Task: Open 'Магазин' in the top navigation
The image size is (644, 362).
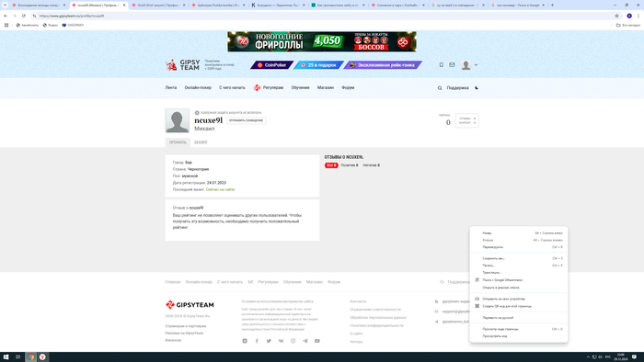Action: tap(326, 87)
